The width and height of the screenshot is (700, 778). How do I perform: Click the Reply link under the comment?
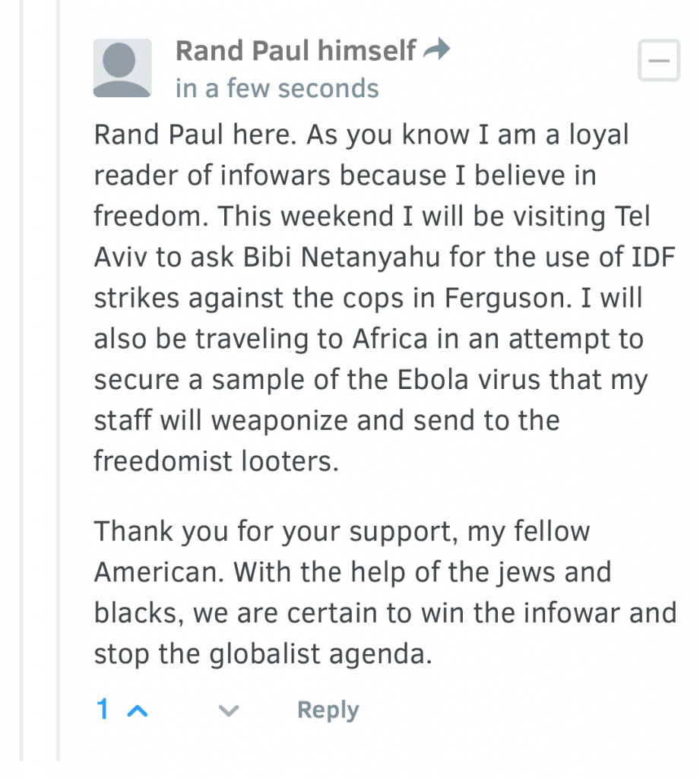click(328, 710)
